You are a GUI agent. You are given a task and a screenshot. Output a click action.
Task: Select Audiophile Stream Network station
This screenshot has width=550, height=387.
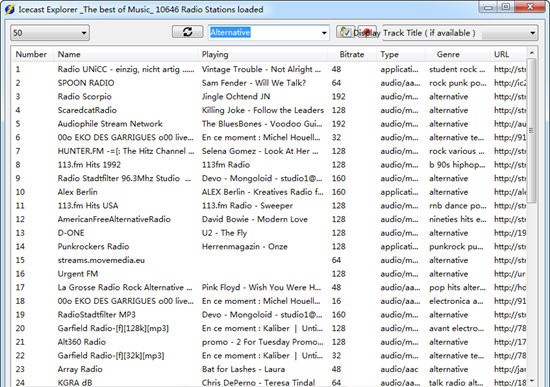point(269,124)
